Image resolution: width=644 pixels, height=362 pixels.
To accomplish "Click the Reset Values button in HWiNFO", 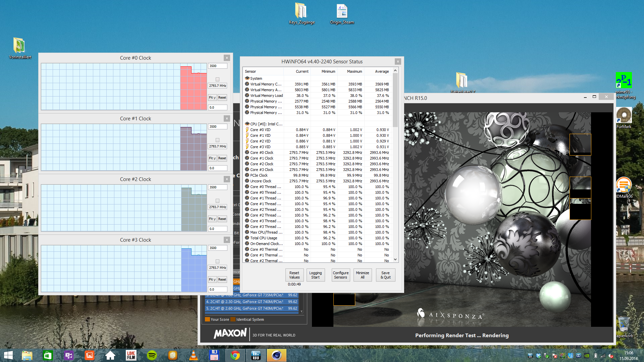I will (x=294, y=275).
